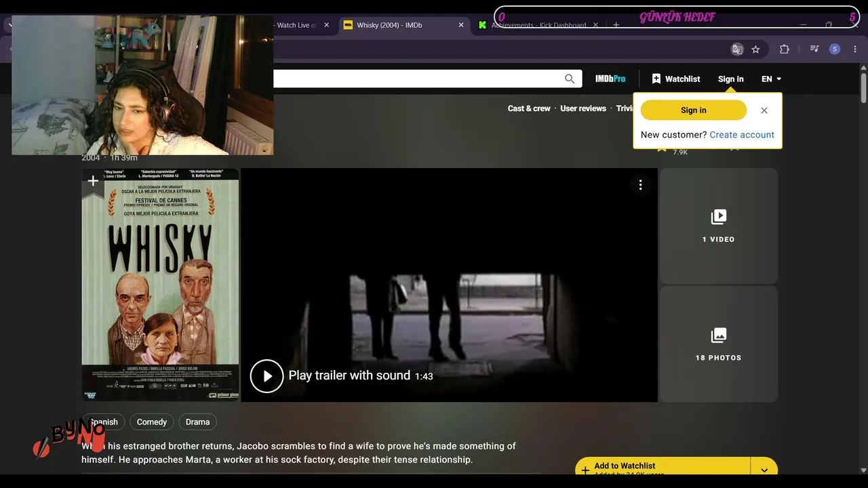The height and width of the screenshot is (488, 868).
Task: Open the 18 Photos gallery tile
Action: pos(719,344)
